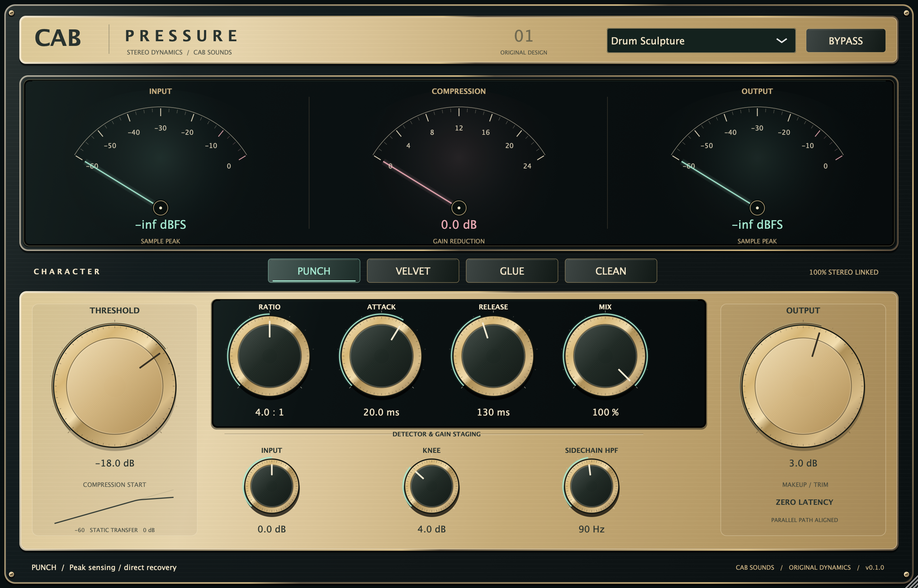Screen dimensions: 918x588
Task: Click the 0.0 dB gain reduction readout
Action: (x=459, y=224)
